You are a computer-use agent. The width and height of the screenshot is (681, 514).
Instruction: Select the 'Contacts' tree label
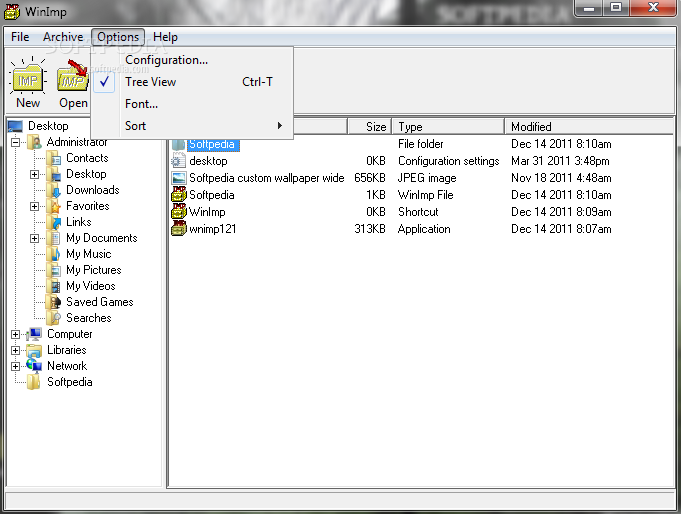pyautogui.click(x=87, y=158)
